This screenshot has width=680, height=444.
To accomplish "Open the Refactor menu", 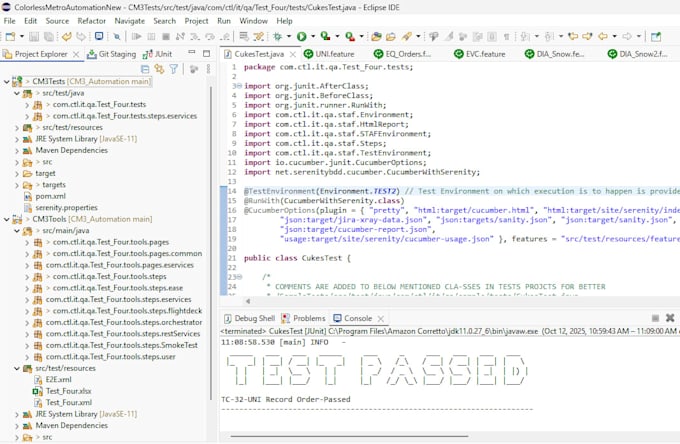I will coord(92,21).
